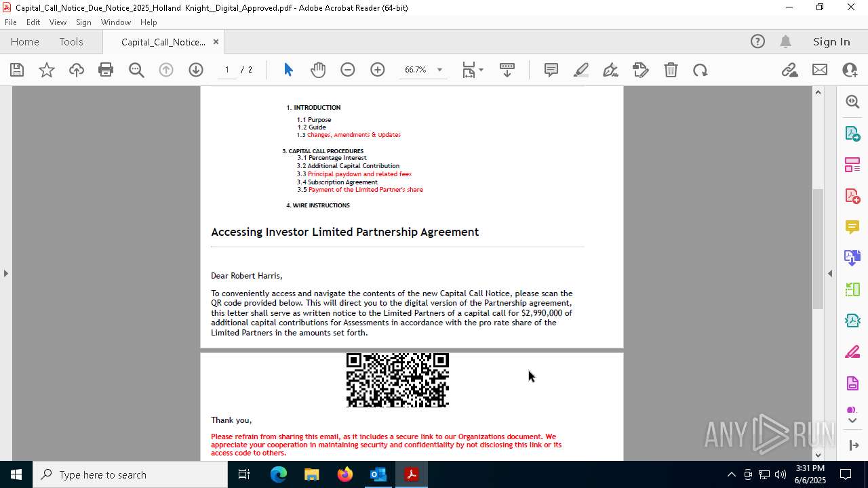Screen dimensions: 868x488
Task: Show more tools chevron in sidebar
Action: pyautogui.click(x=852, y=421)
